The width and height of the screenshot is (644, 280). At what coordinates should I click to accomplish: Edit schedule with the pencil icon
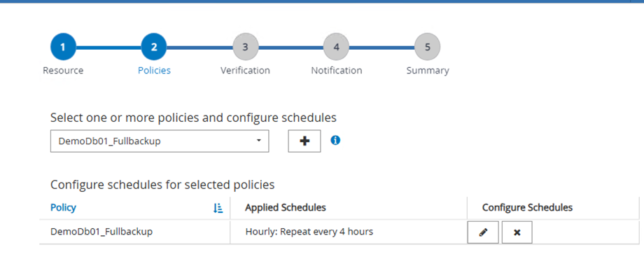point(483,232)
